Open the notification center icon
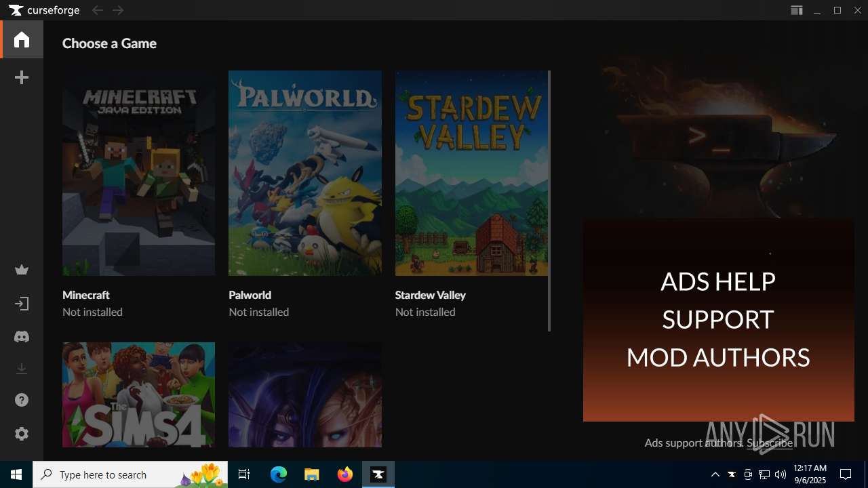This screenshot has width=868, height=488. [x=846, y=474]
